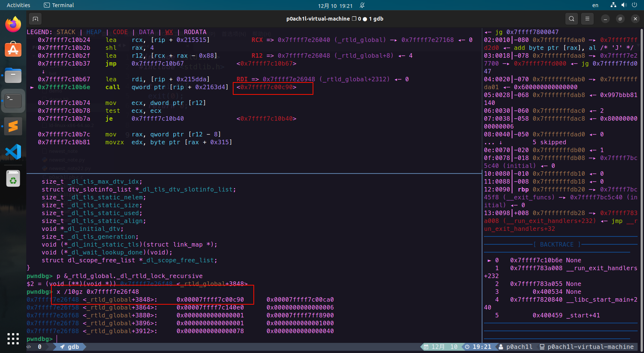Image resolution: width=644 pixels, height=353 pixels.
Task: Click the p0ach1l username in status bar
Action: (519, 347)
